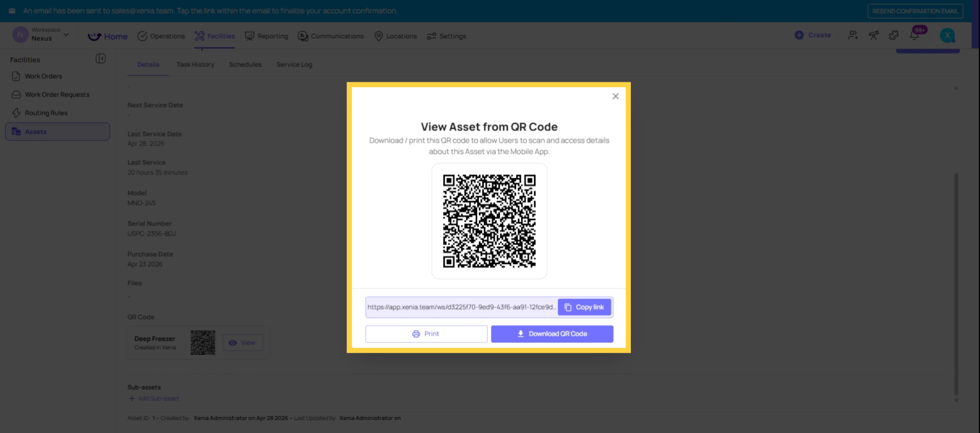Screen dimensions: 980x433
Task: Open the notifications bell
Action: point(914,35)
